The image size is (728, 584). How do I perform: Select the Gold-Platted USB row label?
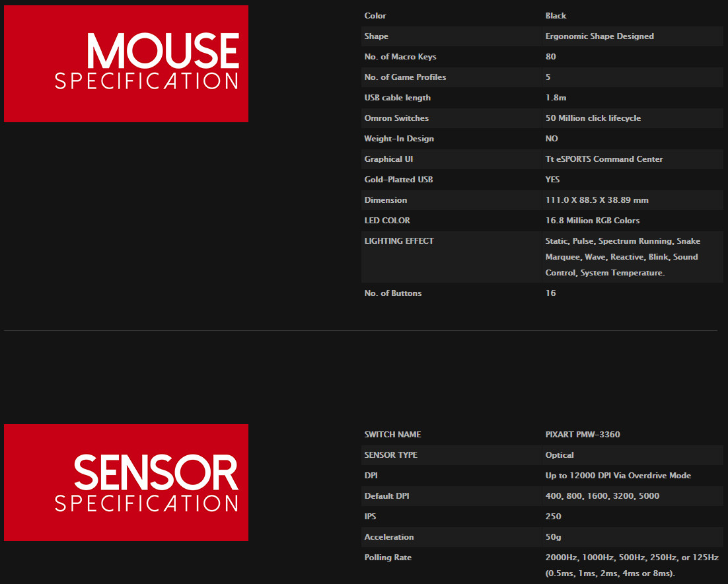click(x=398, y=179)
